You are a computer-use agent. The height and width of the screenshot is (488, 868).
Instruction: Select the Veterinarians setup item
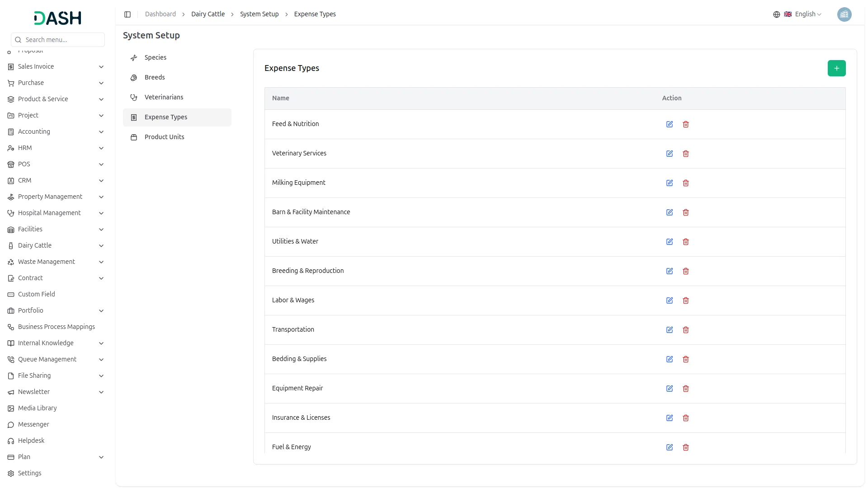point(164,97)
